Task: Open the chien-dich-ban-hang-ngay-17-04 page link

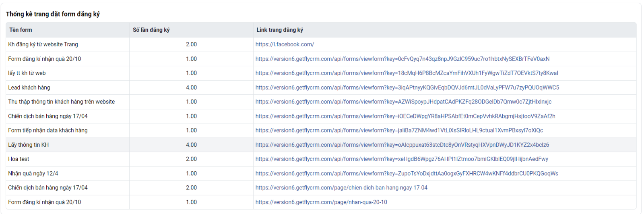Action: 341,187
